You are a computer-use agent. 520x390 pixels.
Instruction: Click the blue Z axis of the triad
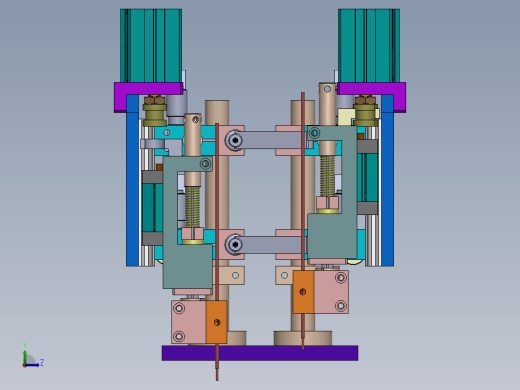tap(33, 365)
